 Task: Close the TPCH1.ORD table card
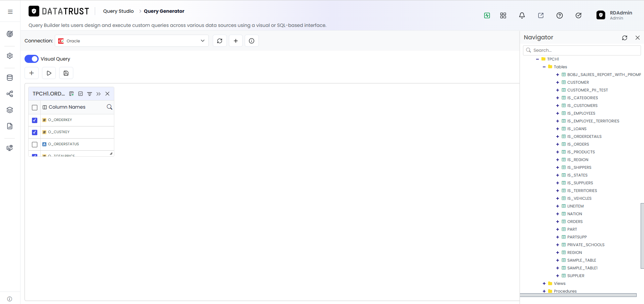pos(108,94)
